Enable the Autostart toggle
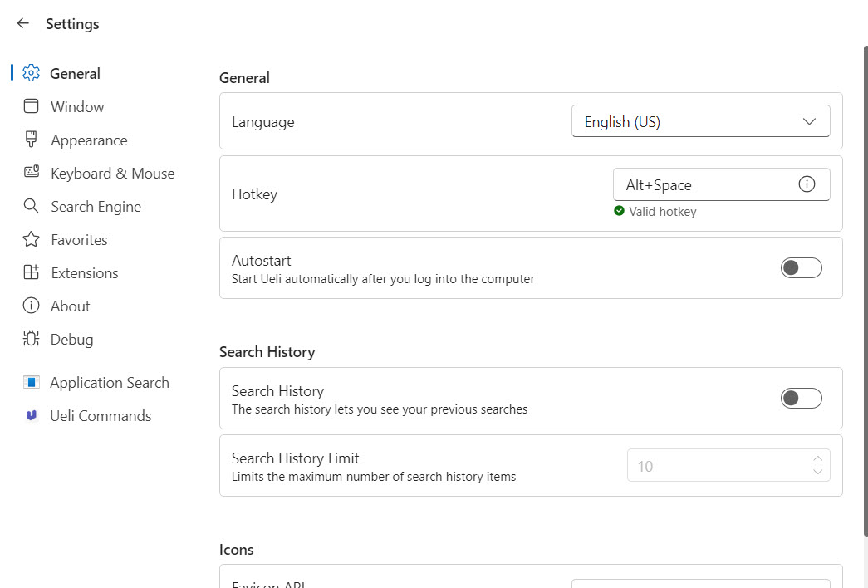868x588 pixels. coord(801,268)
